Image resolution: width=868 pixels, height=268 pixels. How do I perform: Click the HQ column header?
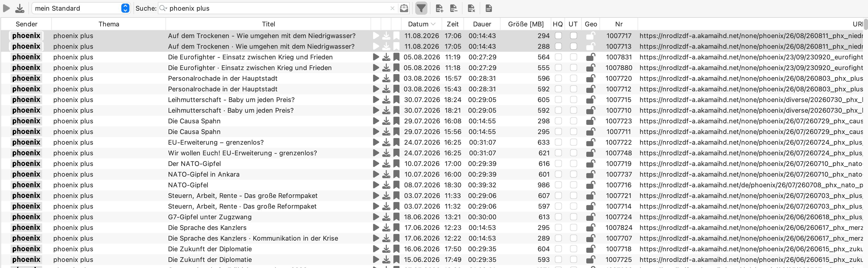pos(558,24)
